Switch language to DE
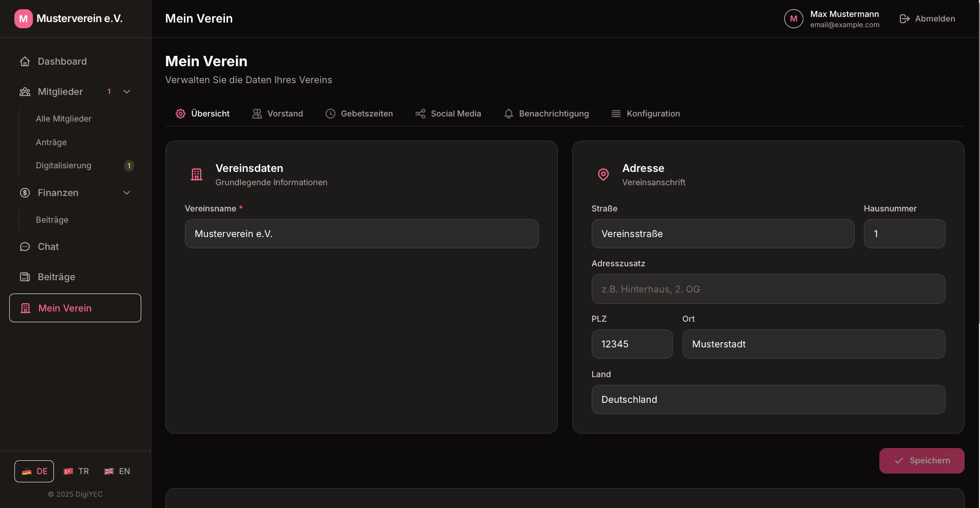 (34, 472)
